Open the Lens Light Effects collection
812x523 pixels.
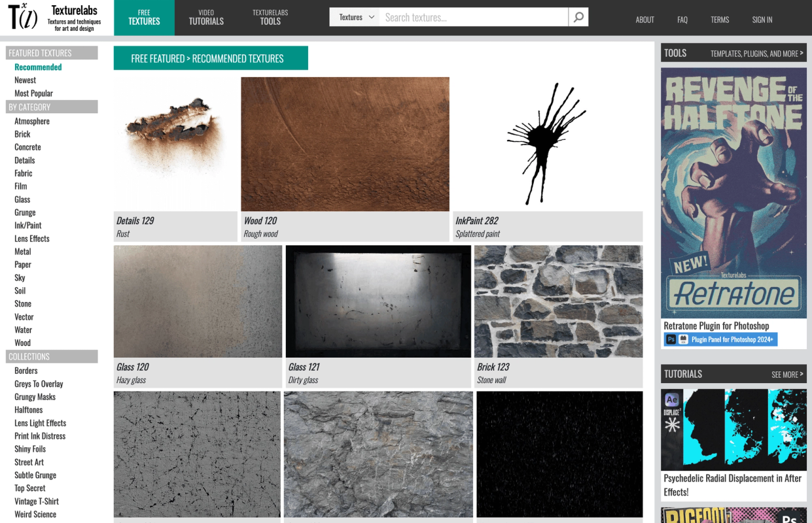(x=41, y=423)
